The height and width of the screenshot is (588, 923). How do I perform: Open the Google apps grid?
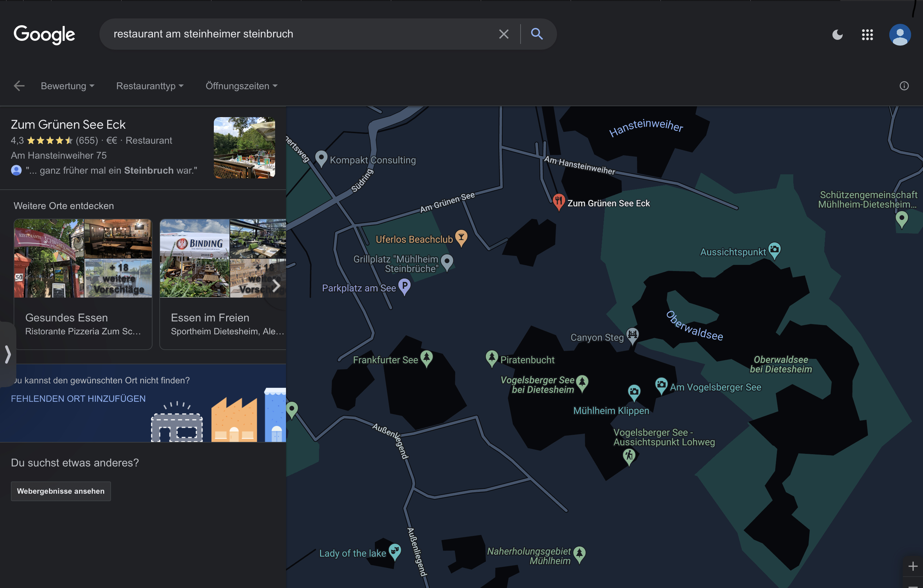(x=867, y=35)
